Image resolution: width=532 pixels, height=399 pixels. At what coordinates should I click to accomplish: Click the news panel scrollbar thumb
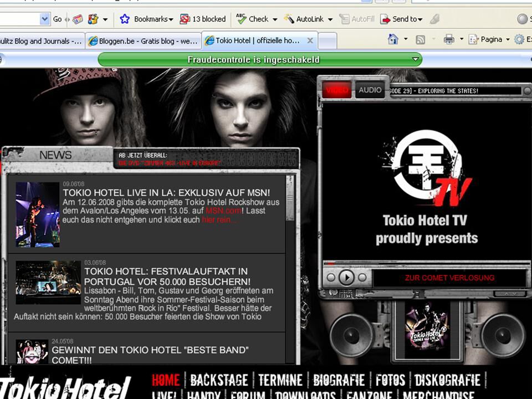point(290,198)
